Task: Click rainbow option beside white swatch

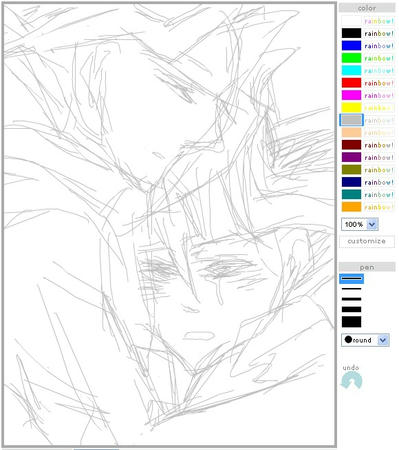Action: [x=379, y=21]
